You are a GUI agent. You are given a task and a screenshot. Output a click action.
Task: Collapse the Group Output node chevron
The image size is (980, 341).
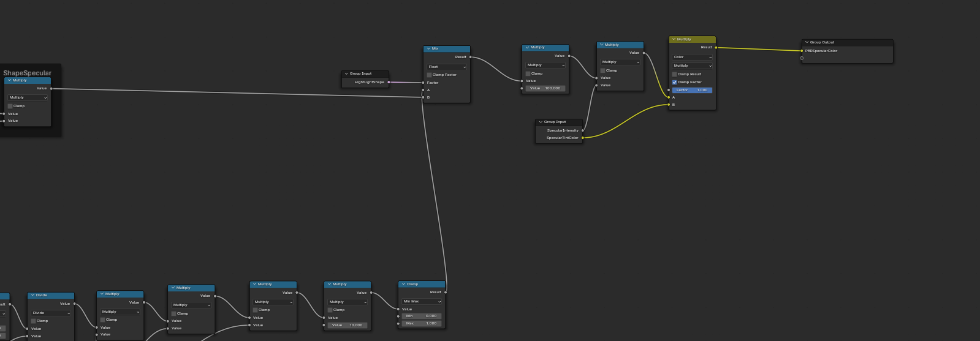tap(807, 42)
